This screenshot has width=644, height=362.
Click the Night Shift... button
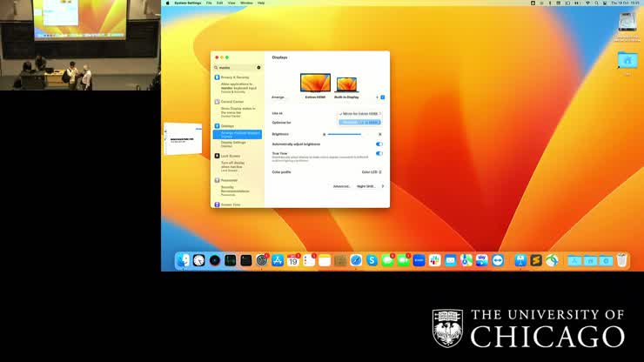(366, 186)
